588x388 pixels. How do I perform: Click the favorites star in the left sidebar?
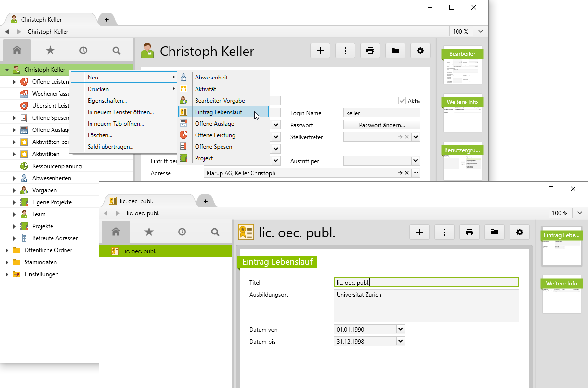pyautogui.click(x=50, y=50)
